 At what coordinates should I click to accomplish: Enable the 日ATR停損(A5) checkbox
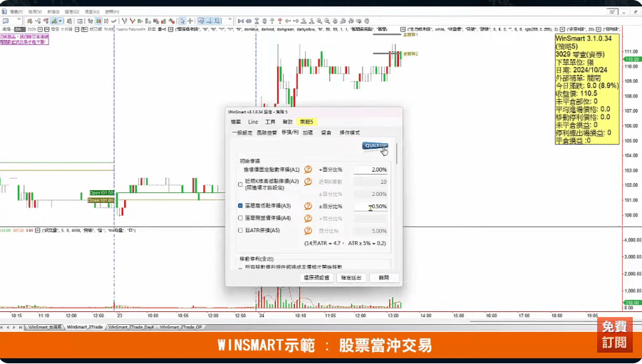pyautogui.click(x=240, y=231)
